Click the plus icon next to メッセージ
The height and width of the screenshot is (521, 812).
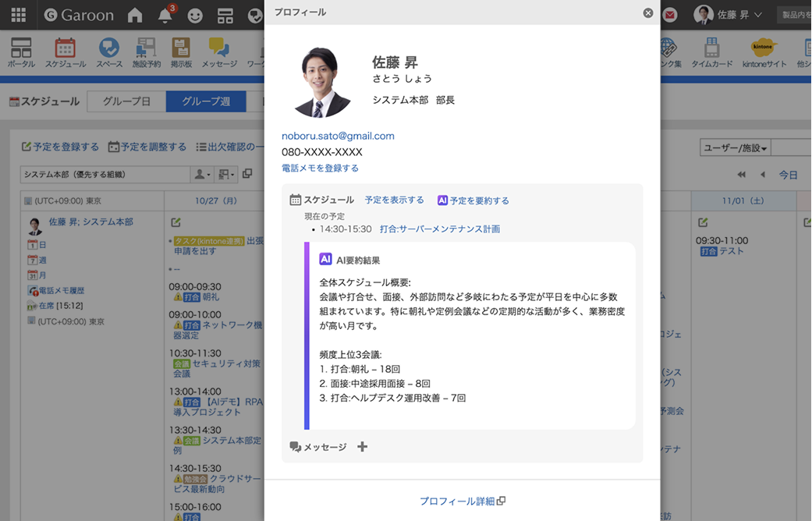362,447
